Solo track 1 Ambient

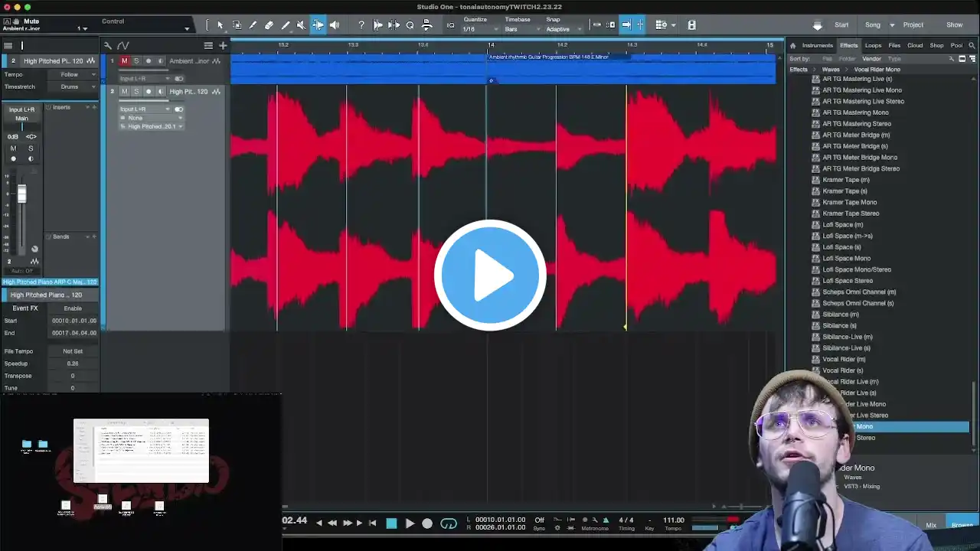136,61
